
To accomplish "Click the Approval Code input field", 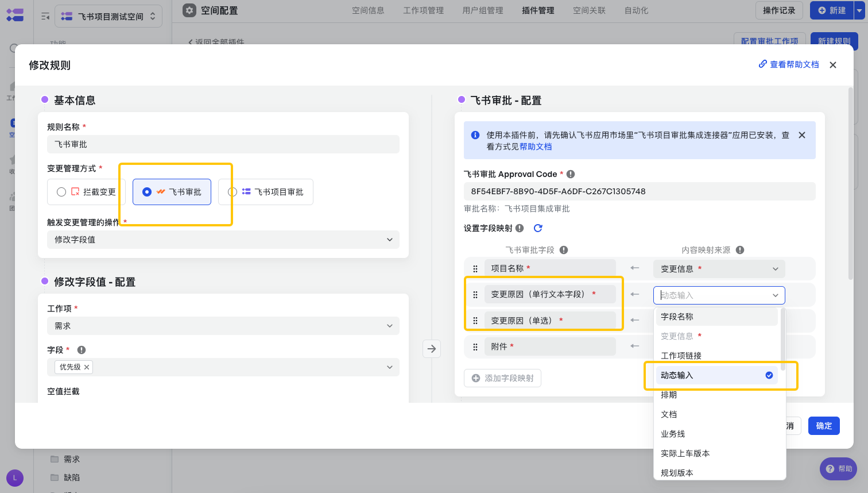I will click(x=640, y=191).
